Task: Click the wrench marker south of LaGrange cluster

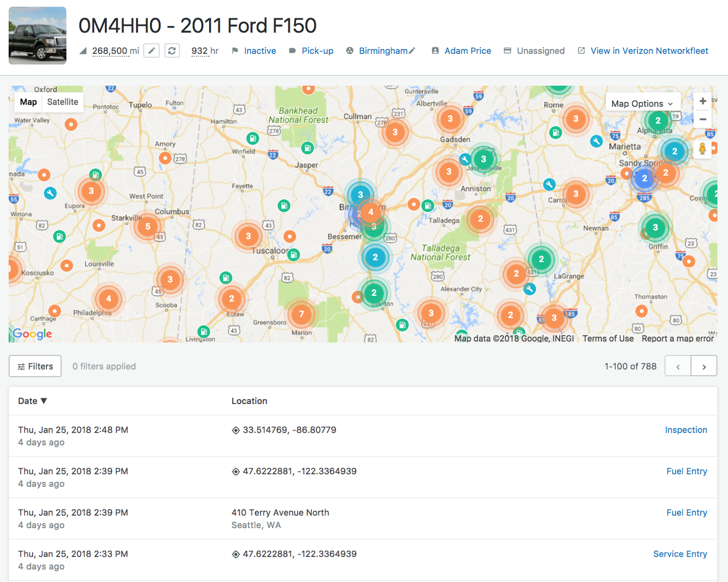Action: tap(529, 289)
